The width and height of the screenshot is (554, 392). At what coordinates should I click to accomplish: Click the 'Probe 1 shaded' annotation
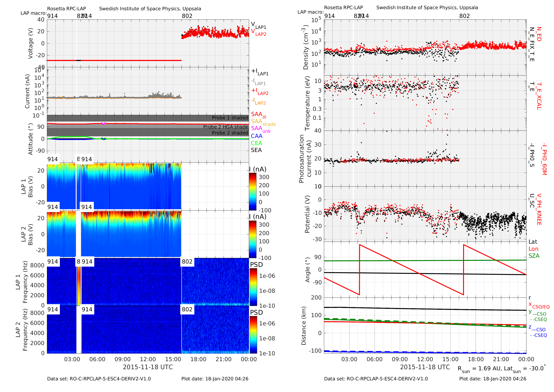pyautogui.click(x=230, y=118)
